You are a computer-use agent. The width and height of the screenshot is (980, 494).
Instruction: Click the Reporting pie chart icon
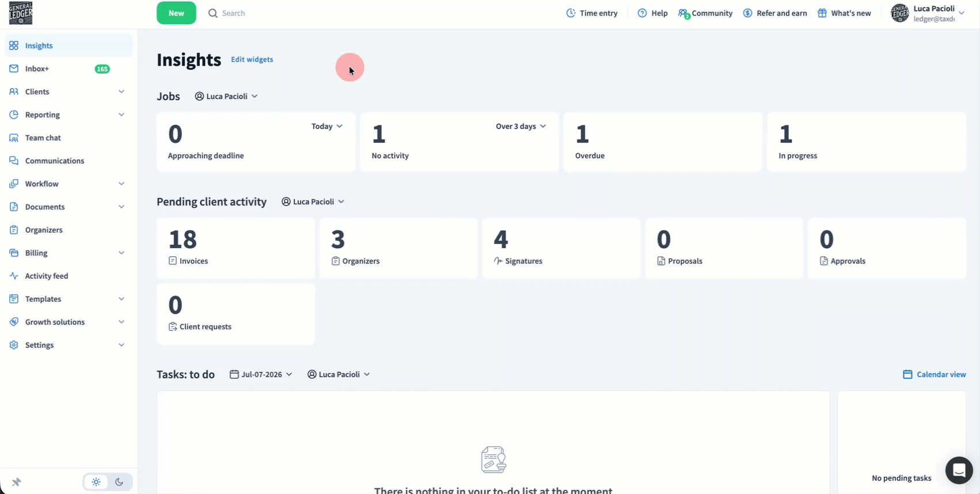[14, 115]
